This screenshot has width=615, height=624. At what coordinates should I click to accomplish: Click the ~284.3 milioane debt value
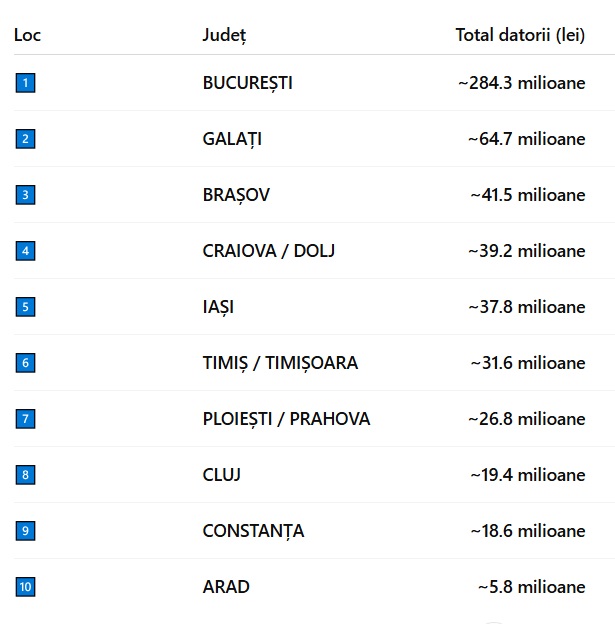coord(522,83)
